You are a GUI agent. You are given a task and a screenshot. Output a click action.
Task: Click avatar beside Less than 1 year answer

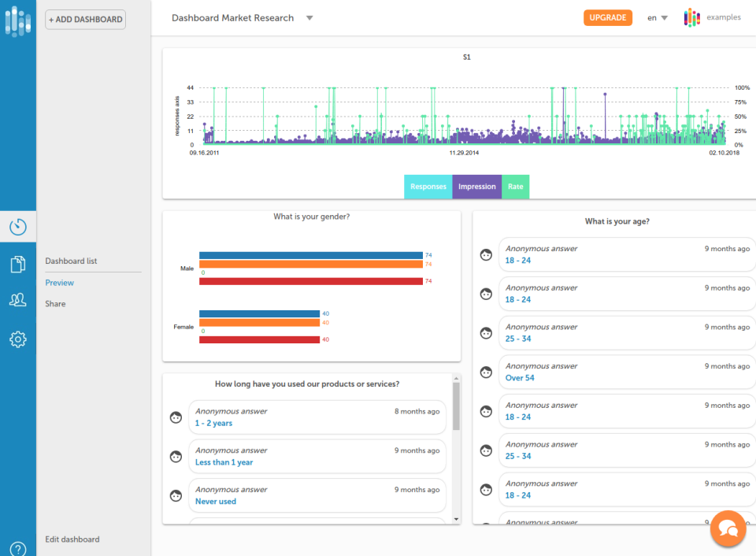176,456
